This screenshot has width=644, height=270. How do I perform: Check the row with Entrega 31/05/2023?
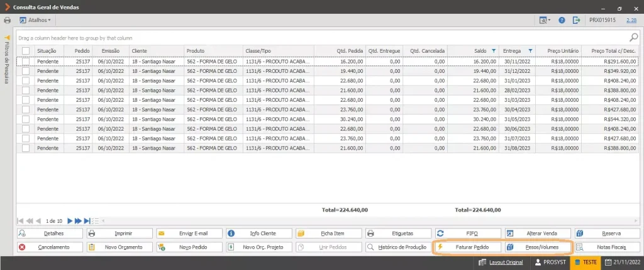point(26,119)
